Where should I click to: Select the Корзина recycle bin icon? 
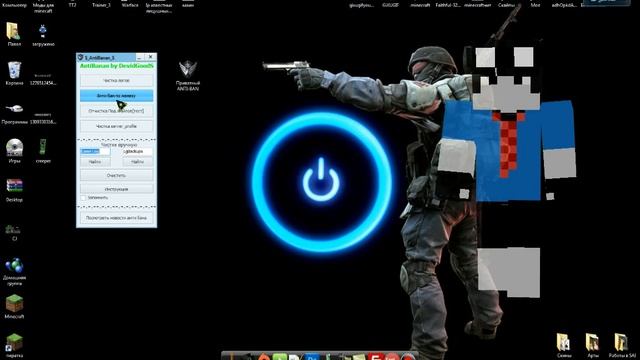[14, 73]
